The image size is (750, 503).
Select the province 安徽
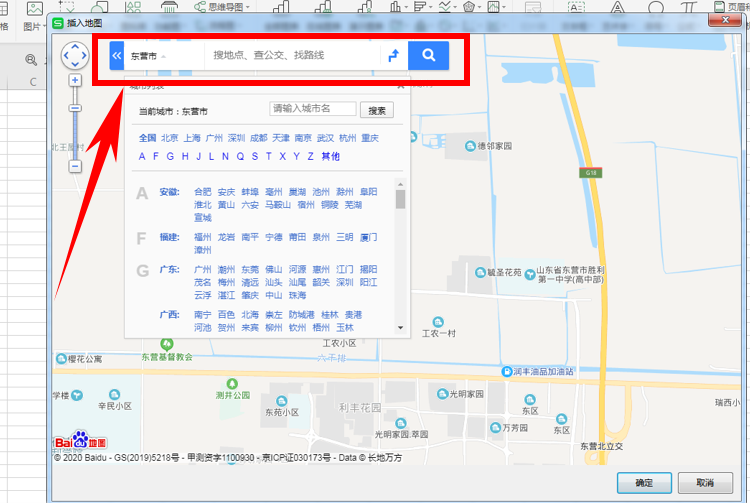pyautogui.click(x=169, y=192)
